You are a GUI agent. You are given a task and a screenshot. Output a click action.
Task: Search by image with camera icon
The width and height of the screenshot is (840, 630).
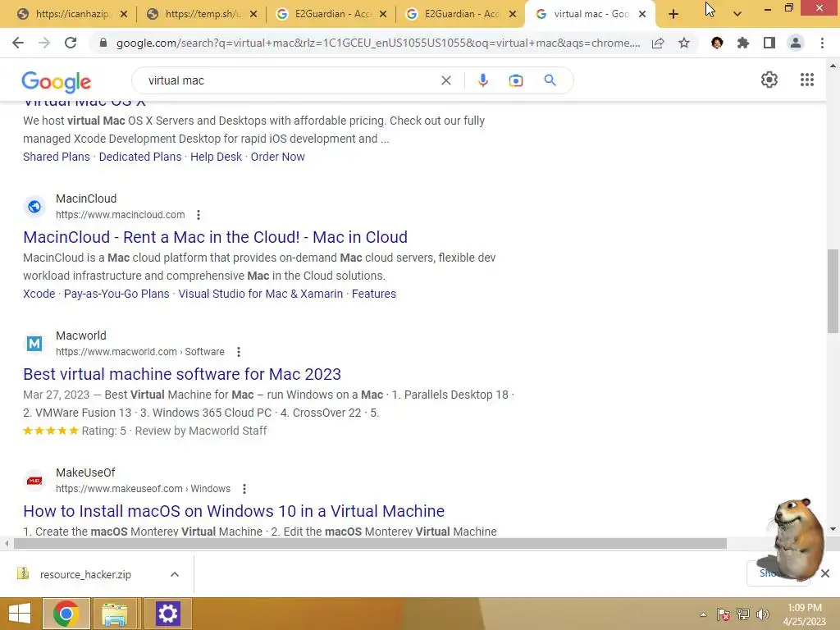(515, 80)
